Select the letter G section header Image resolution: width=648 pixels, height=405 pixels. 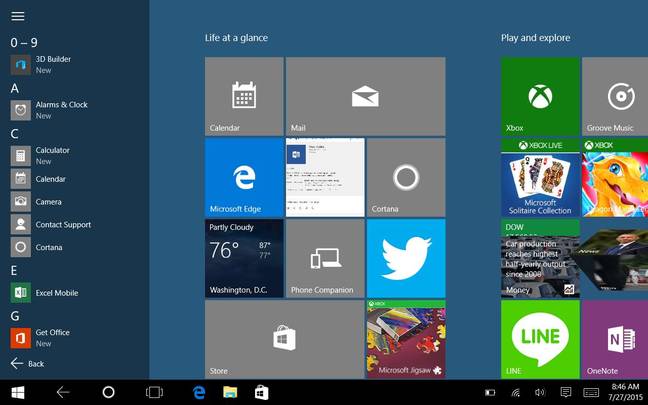(x=15, y=316)
